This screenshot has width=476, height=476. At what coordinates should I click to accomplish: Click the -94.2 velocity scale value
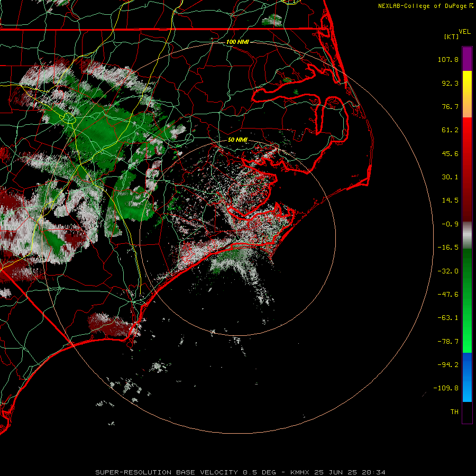(448, 365)
